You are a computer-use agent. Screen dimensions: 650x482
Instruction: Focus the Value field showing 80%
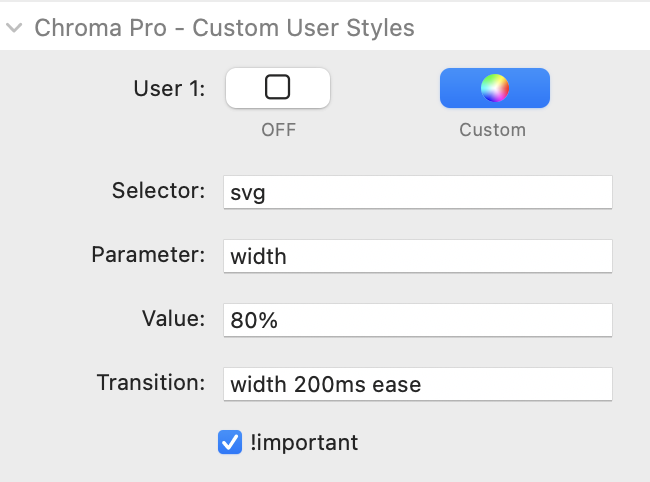pos(418,320)
